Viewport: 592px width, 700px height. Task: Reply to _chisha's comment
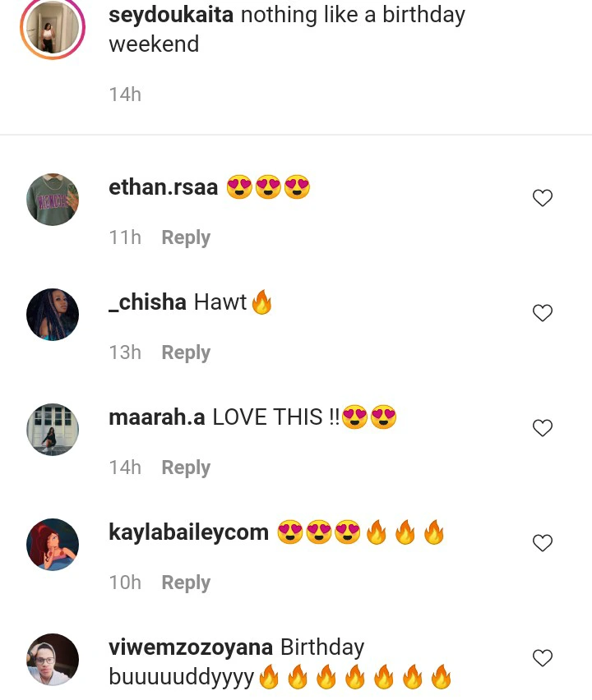(x=186, y=352)
